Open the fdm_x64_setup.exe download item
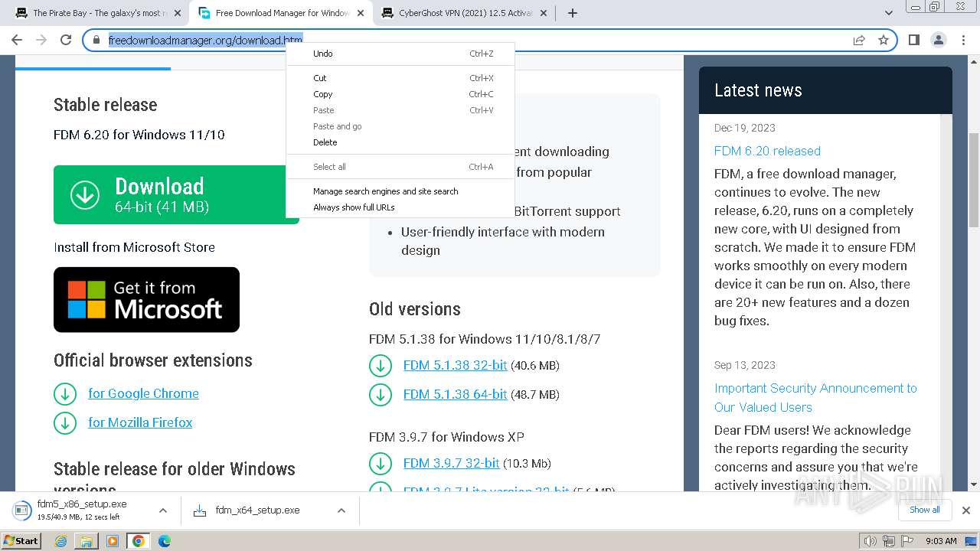Viewport: 980px width, 551px height. coord(257,510)
